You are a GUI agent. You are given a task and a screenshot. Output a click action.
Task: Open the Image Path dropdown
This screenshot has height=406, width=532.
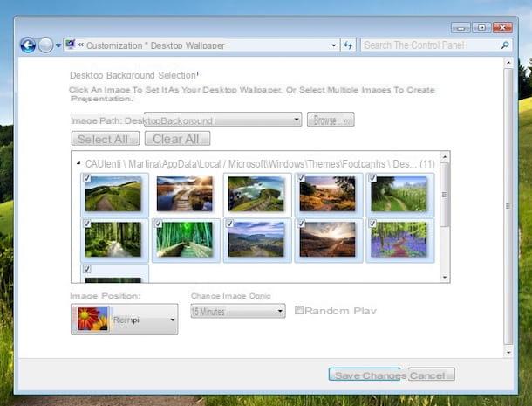223,120
